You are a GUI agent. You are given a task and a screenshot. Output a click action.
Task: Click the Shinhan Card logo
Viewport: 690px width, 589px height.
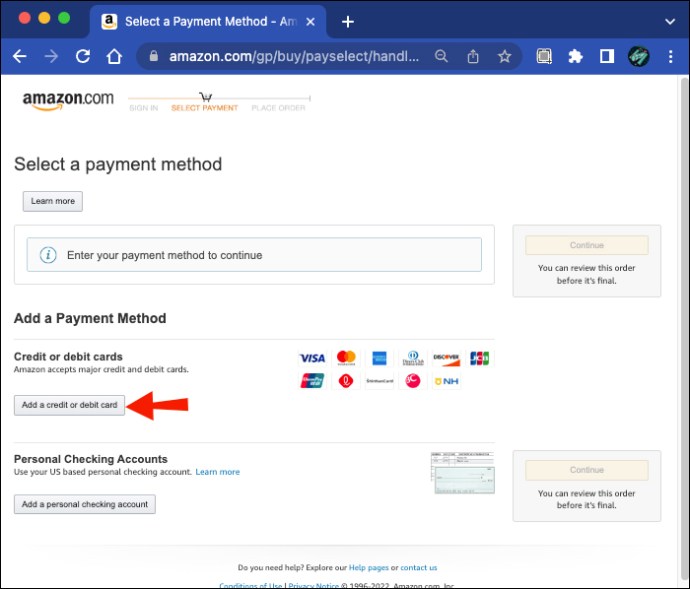(379, 381)
